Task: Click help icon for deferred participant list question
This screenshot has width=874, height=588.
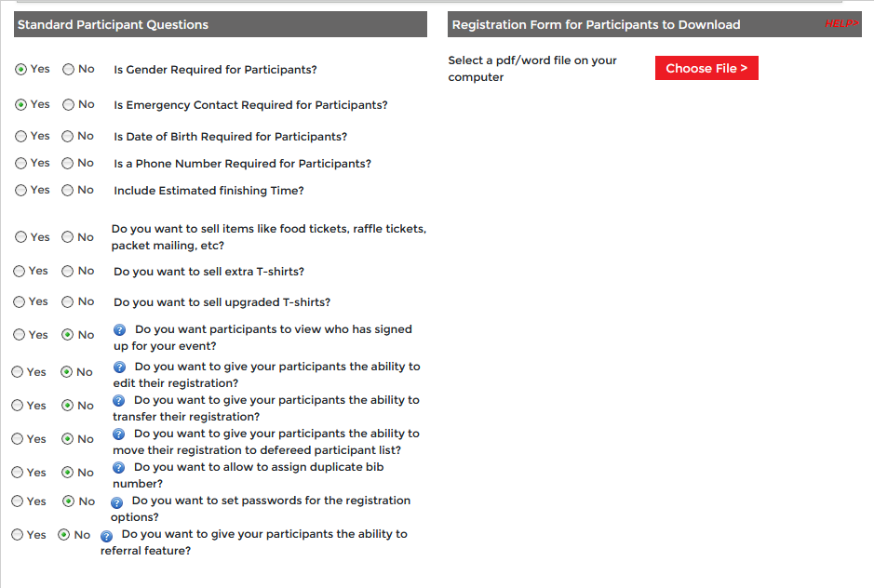Action: pyautogui.click(x=119, y=434)
